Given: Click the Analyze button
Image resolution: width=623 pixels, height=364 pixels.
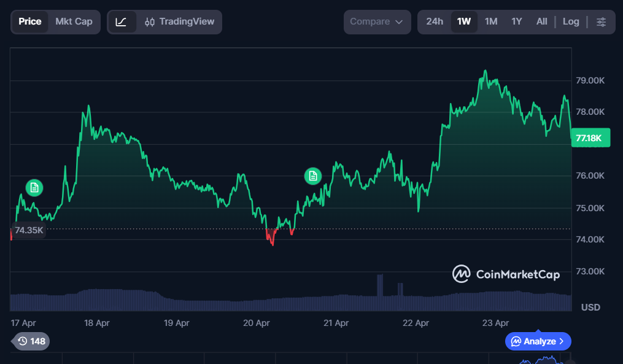Looking at the screenshot, I should pyautogui.click(x=538, y=341).
